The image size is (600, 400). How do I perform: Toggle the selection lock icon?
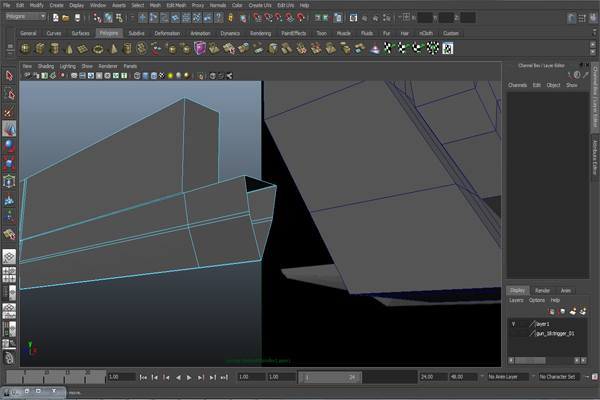pos(231,18)
